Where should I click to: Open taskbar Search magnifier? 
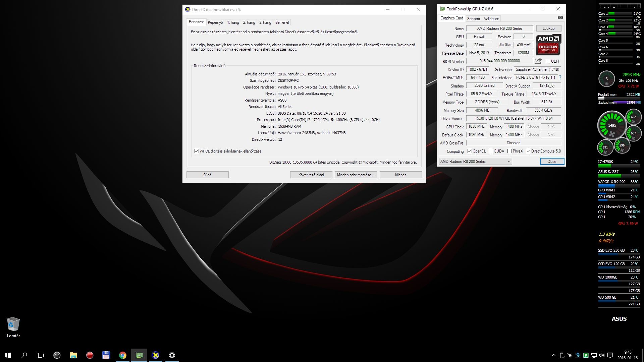[x=24, y=355]
